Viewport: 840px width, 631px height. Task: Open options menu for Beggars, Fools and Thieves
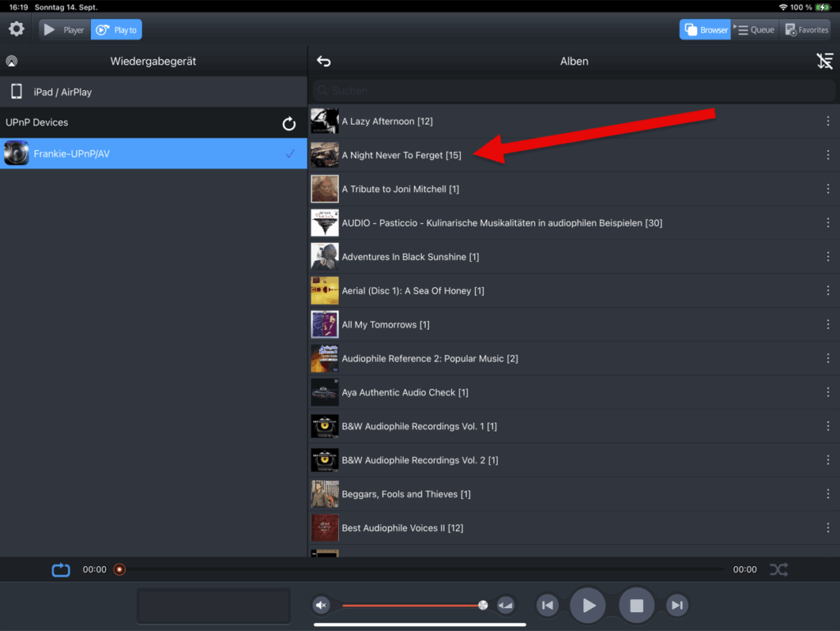point(828,494)
